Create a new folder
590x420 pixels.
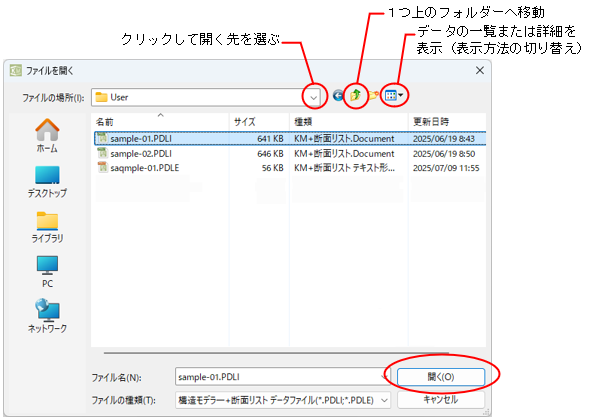[x=373, y=96]
